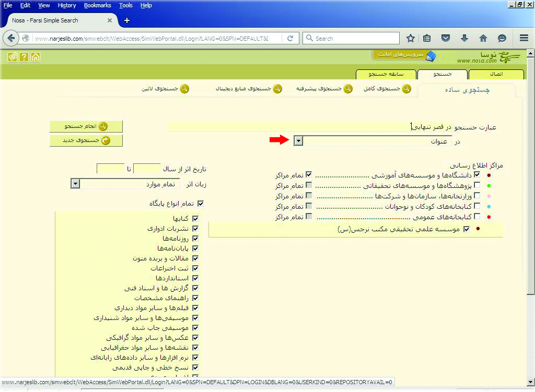Click the page scrollbar up arrow
The height and width of the screenshot is (392, 535).
pyautogui.click(x=531, y=54)
